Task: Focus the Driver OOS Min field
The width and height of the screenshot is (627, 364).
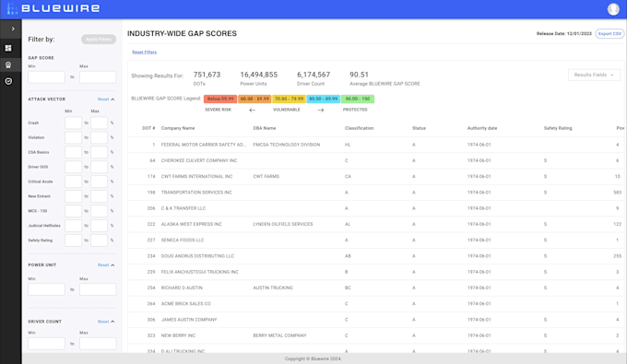Action: tap(73, 167)
